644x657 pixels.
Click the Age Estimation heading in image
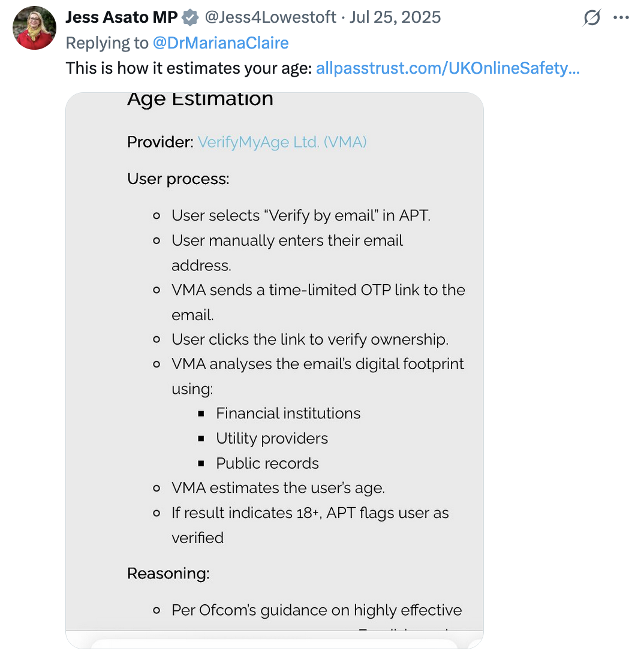(x=200, y=99)
